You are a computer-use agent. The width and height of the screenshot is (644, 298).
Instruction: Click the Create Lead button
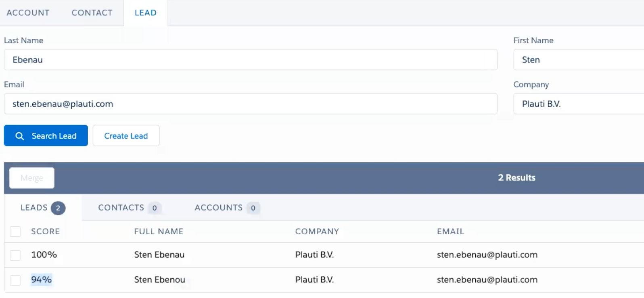(126, 136)
